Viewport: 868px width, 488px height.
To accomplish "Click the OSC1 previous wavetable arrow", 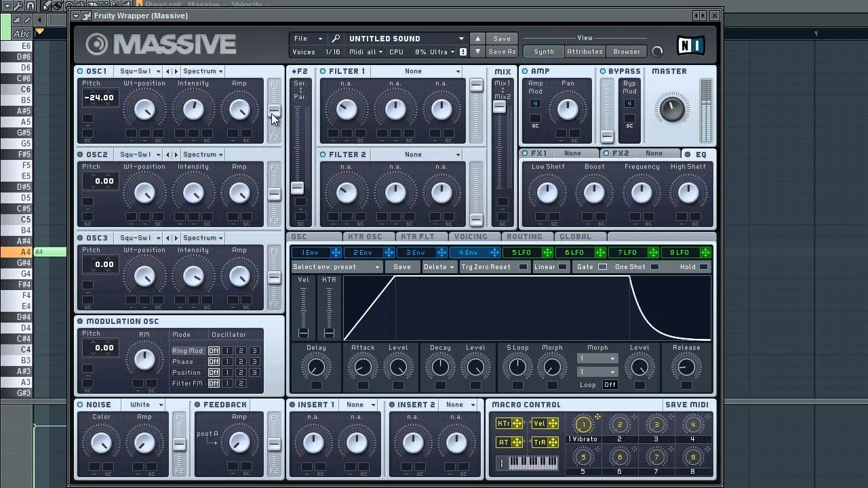I will (x=168, y=71).
